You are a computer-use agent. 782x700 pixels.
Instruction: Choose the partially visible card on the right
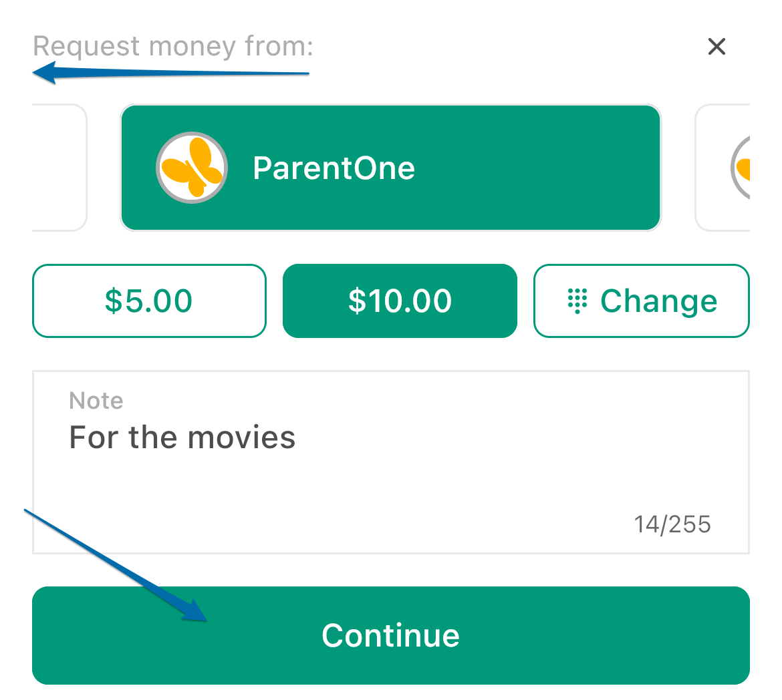[723, 168]
